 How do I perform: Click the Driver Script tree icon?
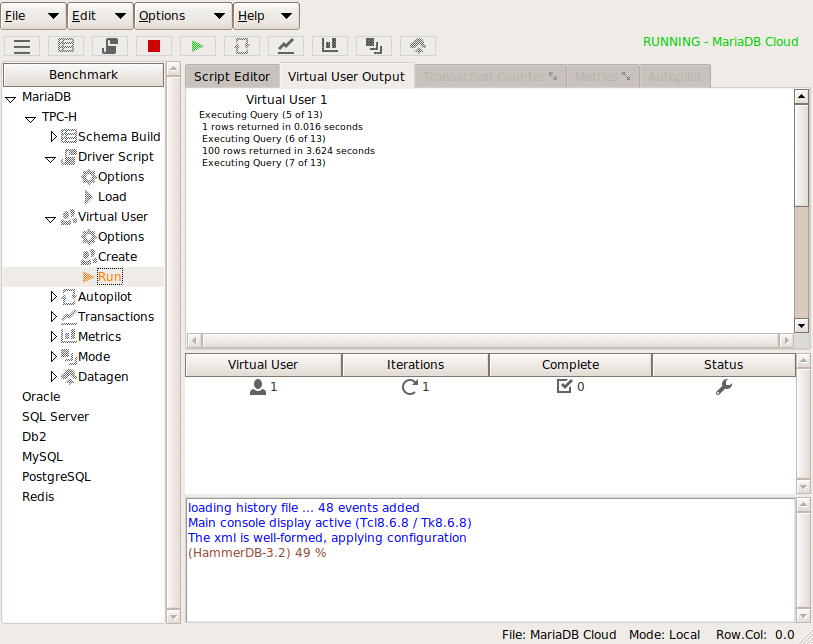click(68, 157)
